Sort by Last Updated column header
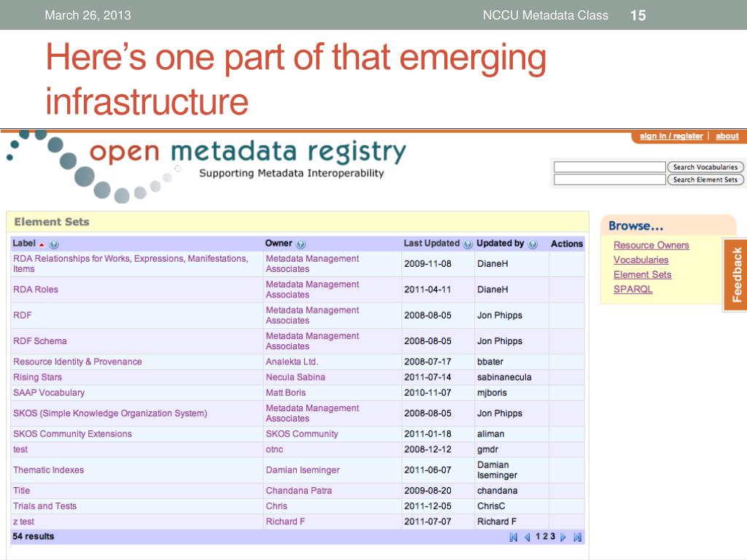This screenshot has height=560, width=747. [x=432, y=244]
